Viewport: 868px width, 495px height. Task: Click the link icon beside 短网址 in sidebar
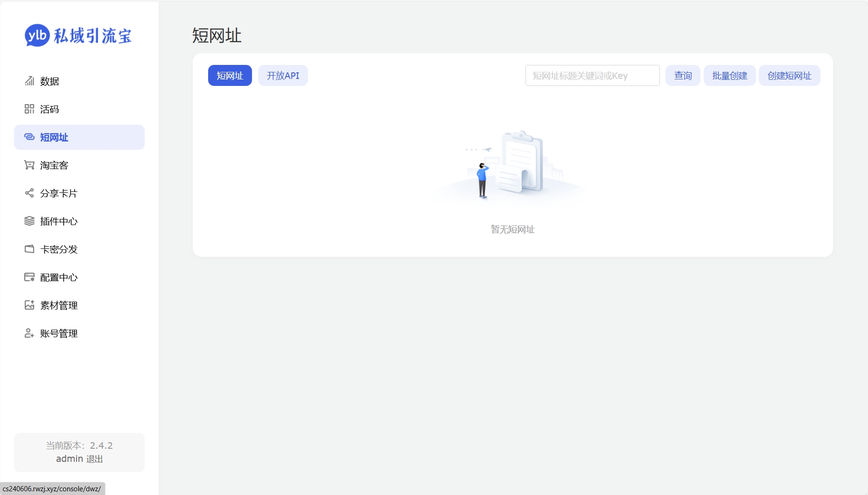tap(29, 137)
